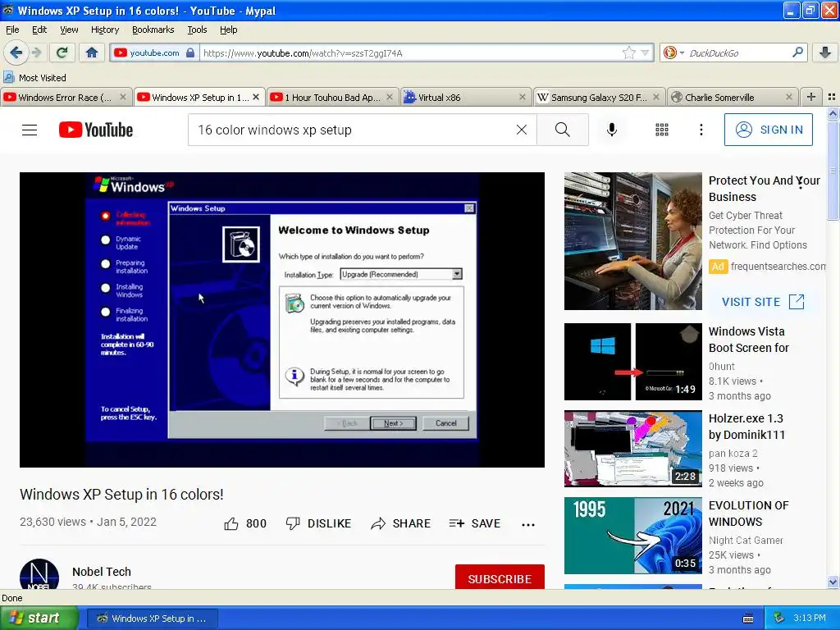The width and height of the screenshot is (840, 630).
Task: Click the DISLIKE thumbs down button
Action: pos(318,523)
